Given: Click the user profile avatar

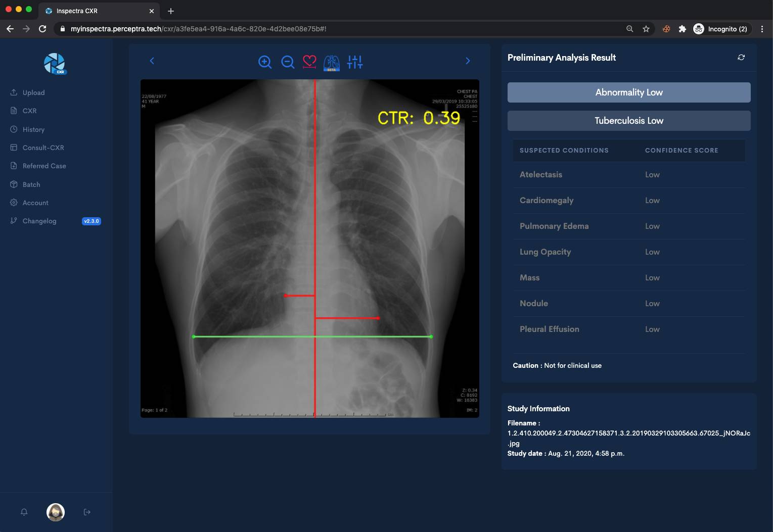Looking at the screenshot, I should pos(56,512).
